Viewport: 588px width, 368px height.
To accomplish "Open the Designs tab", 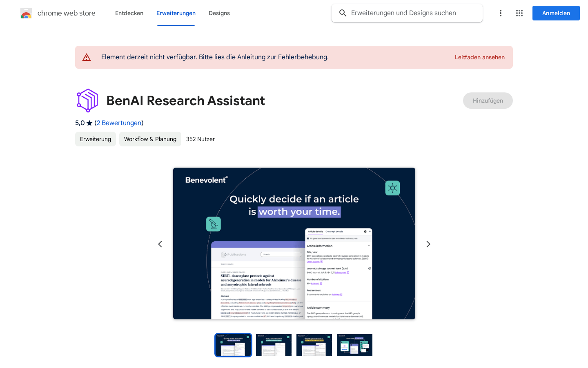I will point(219,13).
